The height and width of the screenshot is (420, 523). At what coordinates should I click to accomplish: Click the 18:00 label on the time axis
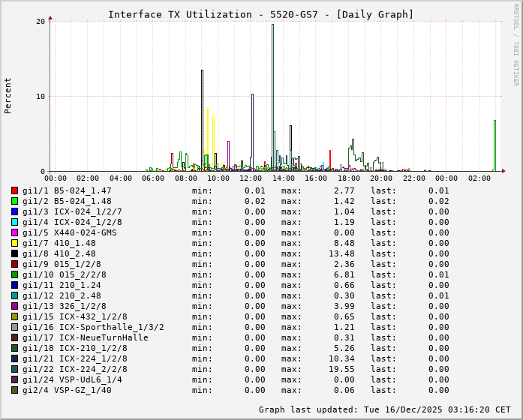(x=348, y=178)
